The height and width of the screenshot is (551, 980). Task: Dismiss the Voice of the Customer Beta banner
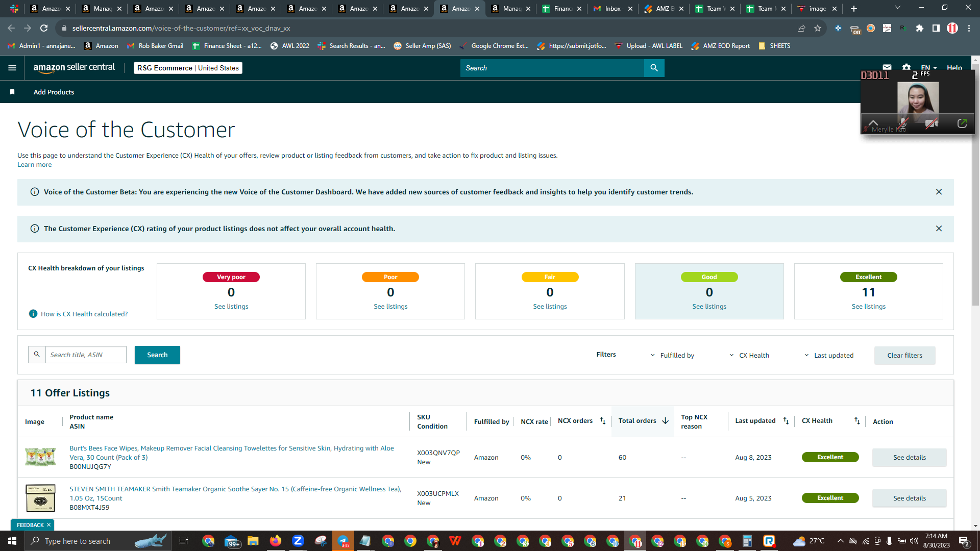(939, 192)
